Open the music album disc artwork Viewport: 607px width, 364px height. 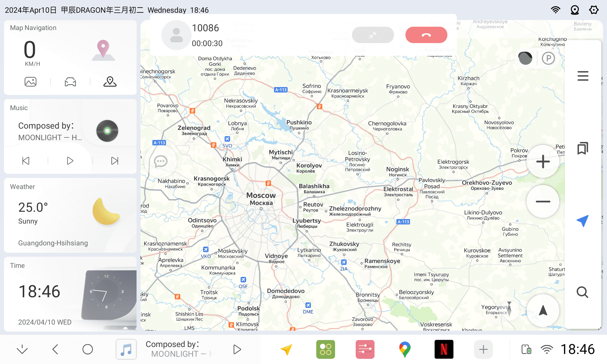pos(107,131)
